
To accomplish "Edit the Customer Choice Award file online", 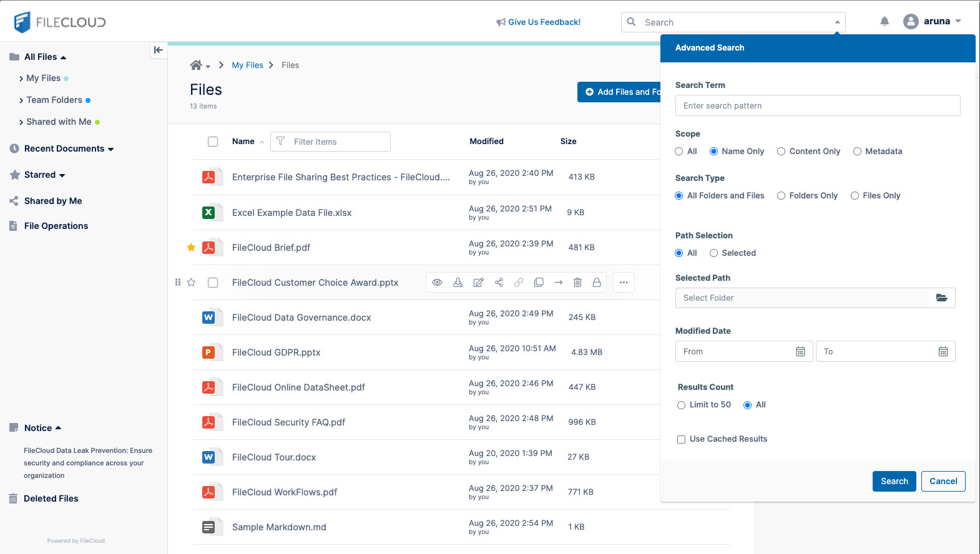I will pyautogui.click(x=478, y=283).
